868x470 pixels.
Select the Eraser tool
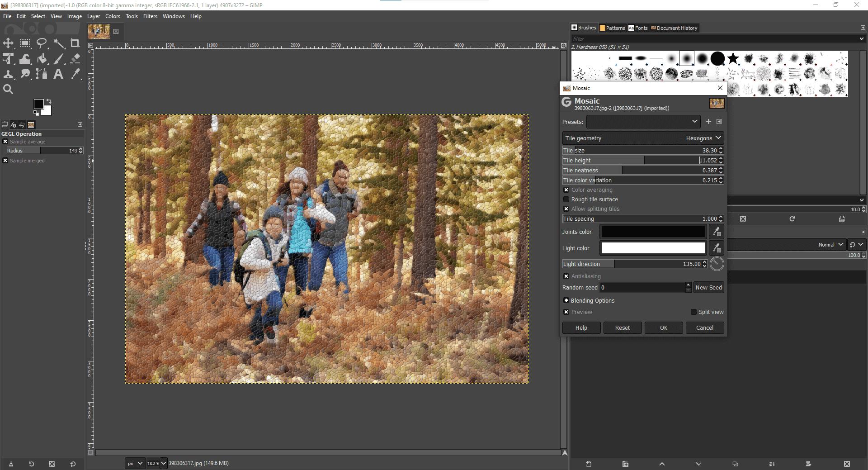[x=75, y=59]
